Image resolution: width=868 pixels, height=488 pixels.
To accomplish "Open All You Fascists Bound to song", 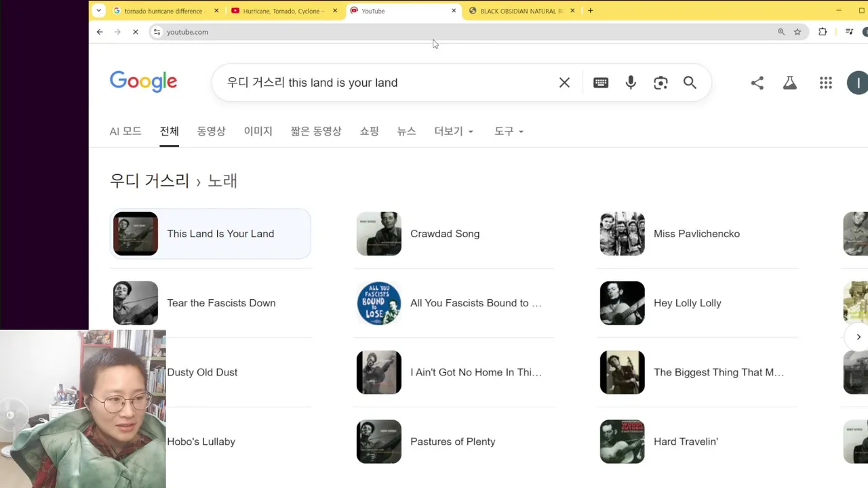I will 454,303.
